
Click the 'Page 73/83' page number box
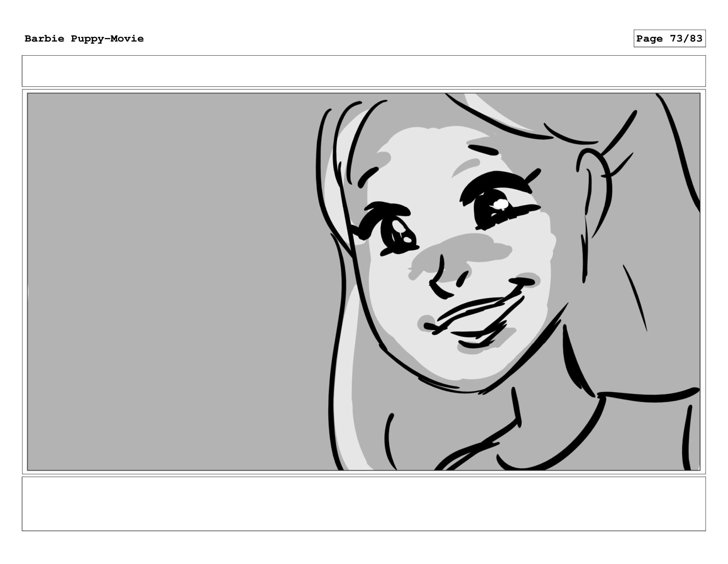pos(669,38)
